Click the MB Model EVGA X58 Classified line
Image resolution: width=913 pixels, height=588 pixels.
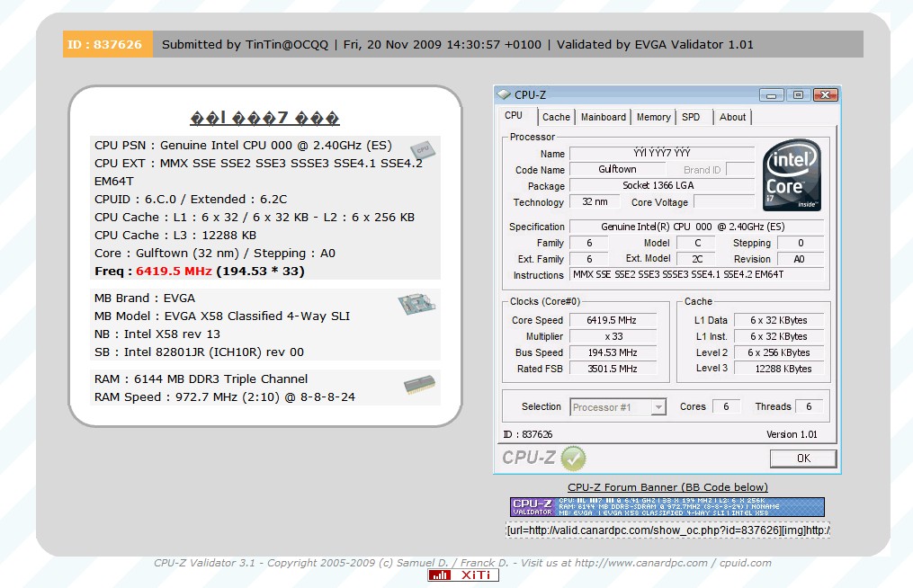[222, 316]
